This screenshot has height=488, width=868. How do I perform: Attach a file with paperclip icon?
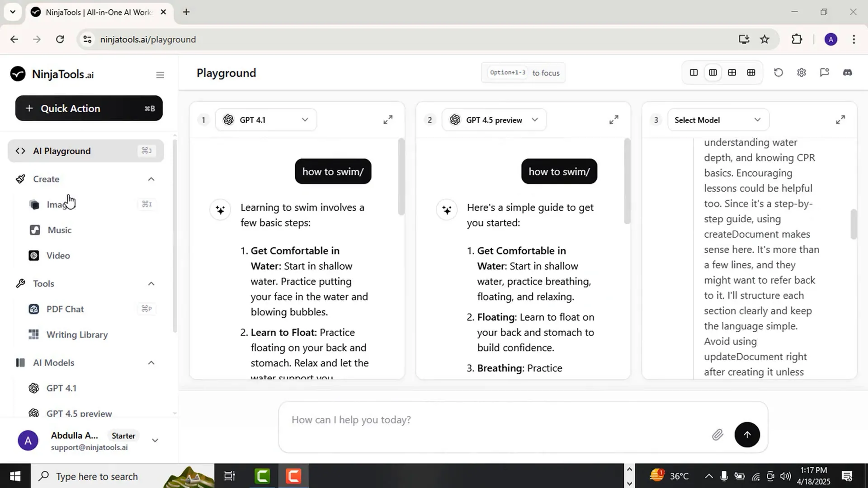pos(717,435)
